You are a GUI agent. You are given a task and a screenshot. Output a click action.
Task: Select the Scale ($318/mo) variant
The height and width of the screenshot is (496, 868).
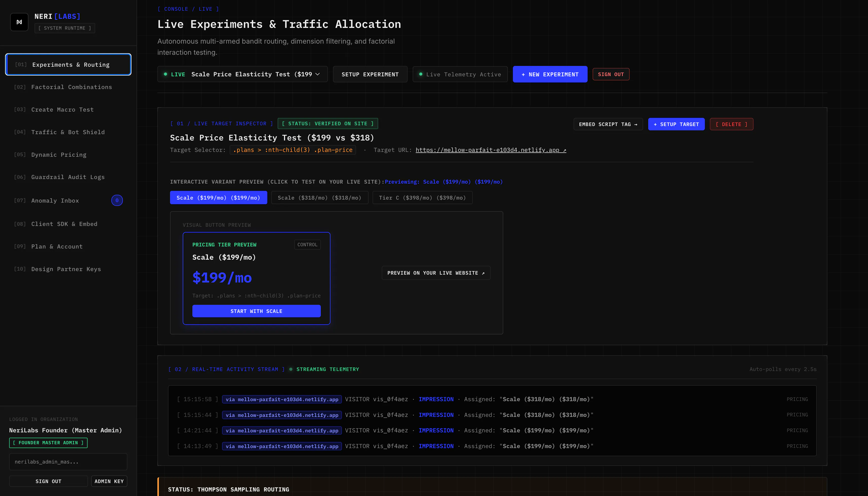tap(320, 198)
